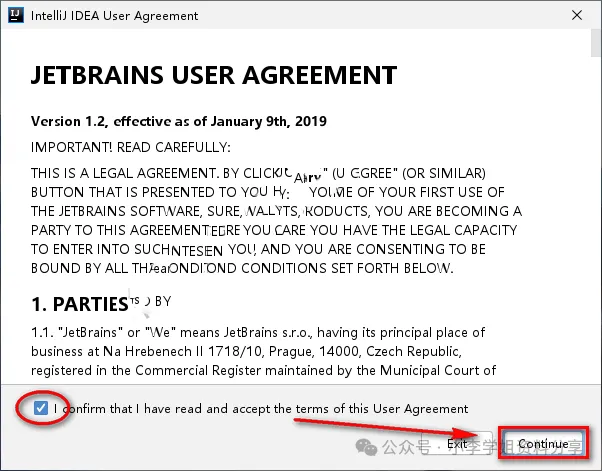The image size is (602, 471).
Task: Click the line THE JETBRAINS SOFTWARE
Action: tap(276, 211)
